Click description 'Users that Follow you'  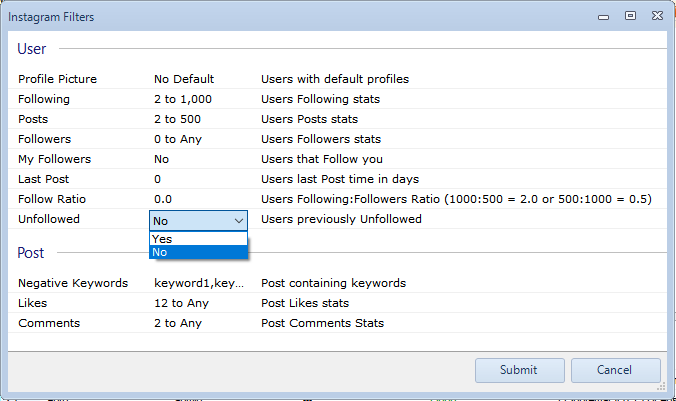(x=322, y=159)
